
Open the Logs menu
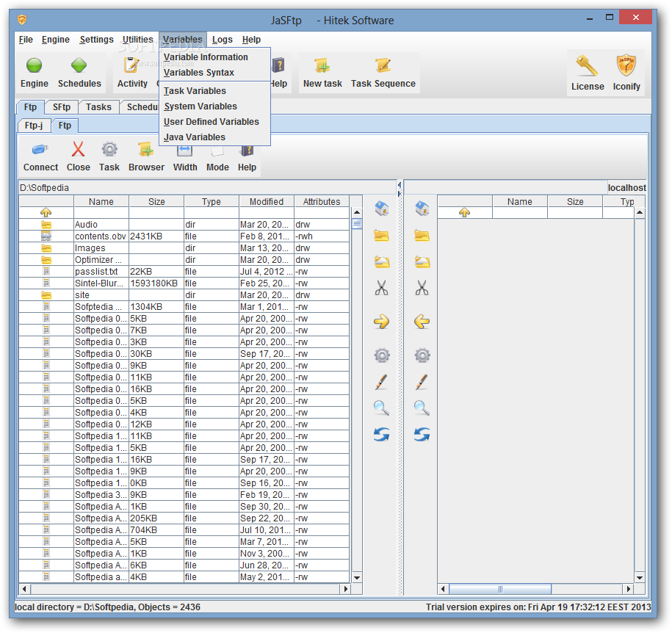(222, 40)
